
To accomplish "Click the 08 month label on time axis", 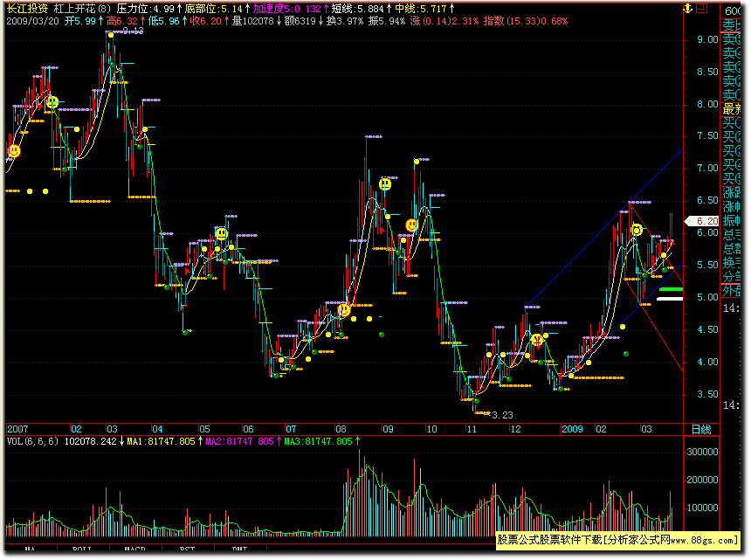I will click(341, 429).
